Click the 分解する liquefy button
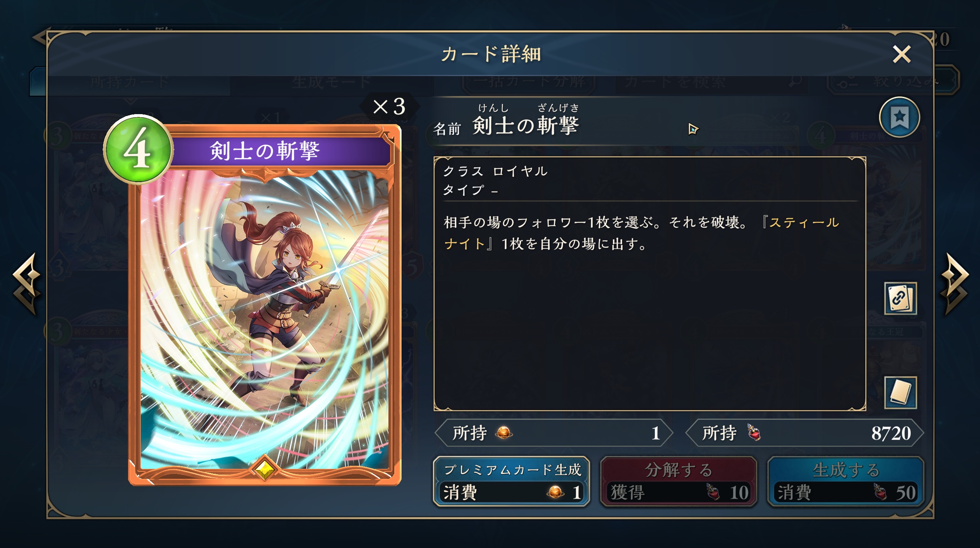Screen dimensions: 980x548 pyautogui.click(x=678, y=481)
